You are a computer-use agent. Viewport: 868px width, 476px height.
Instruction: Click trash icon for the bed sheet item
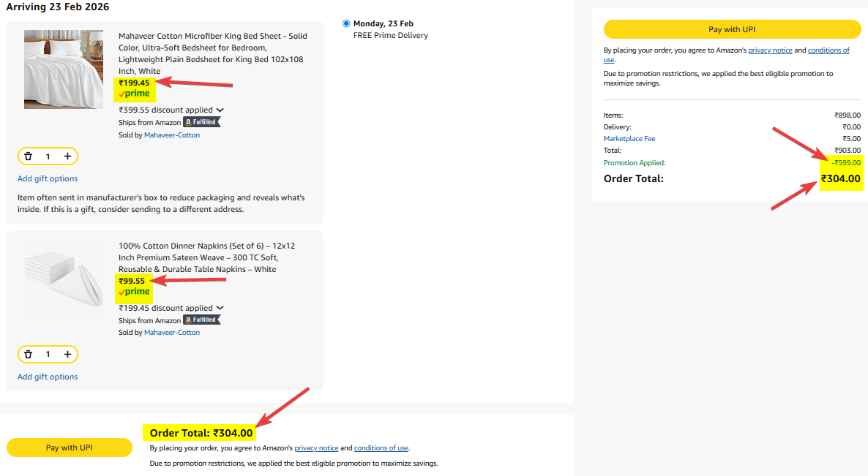pos(28,156)
